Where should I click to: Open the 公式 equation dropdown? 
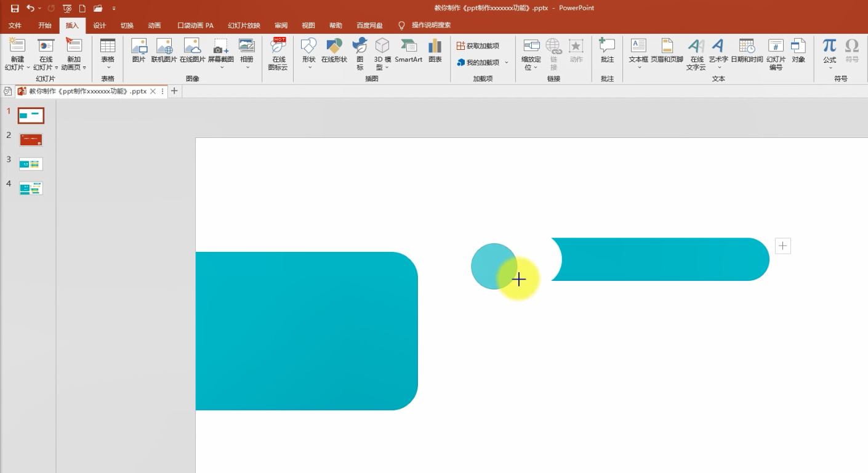click(x=830, y=54)
